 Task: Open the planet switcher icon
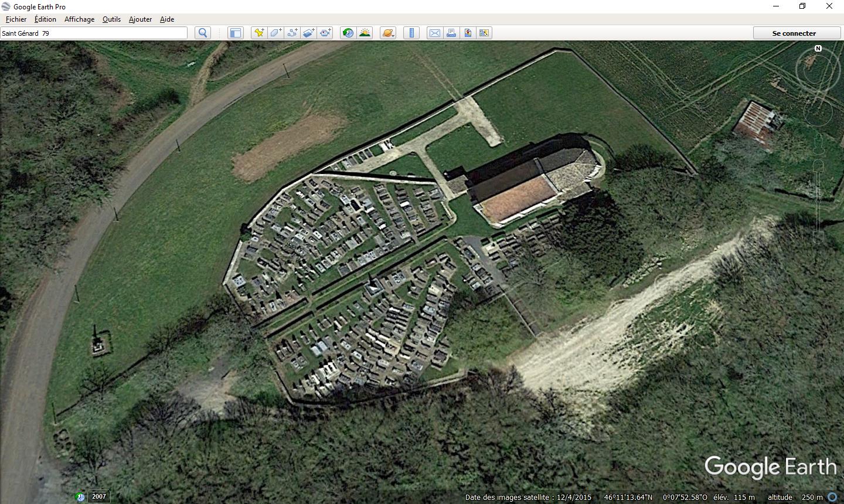coord(388,33)
